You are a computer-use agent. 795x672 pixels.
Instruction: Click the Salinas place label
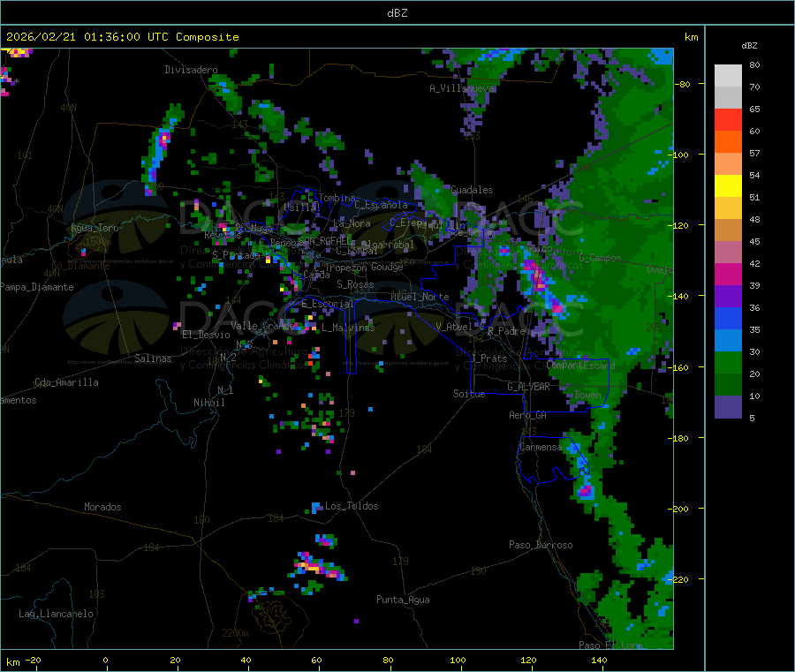click(x=153, y=359)
